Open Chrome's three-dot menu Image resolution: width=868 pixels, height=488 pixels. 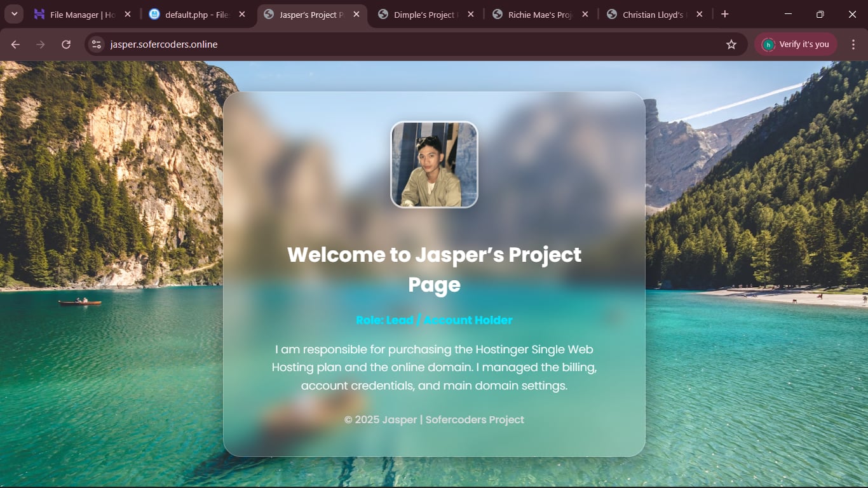pyautogui.click(x=853, y=44)
